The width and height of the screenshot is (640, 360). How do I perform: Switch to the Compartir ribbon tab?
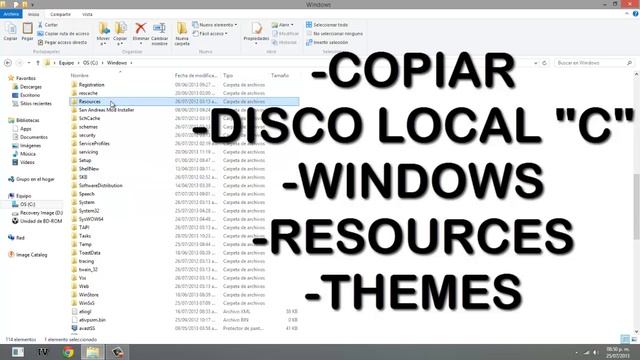[x=60, y=14]
